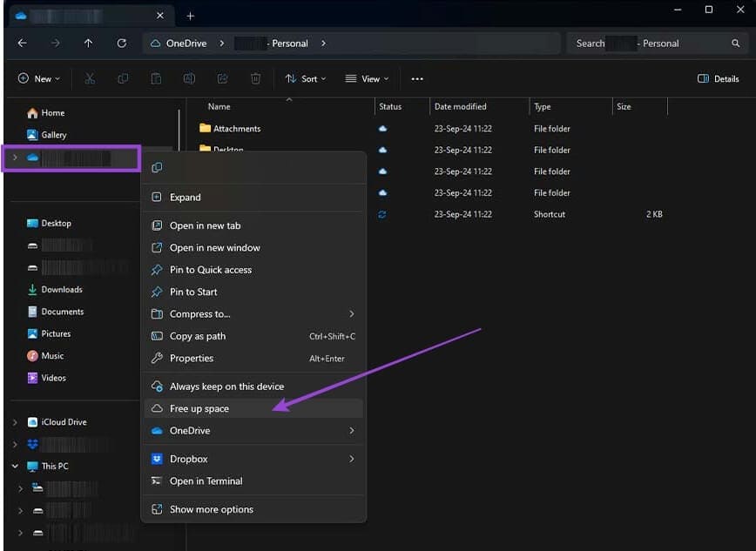Click the copy icon atop context menu
Screen dimensions: 756x551
[157, 167]
